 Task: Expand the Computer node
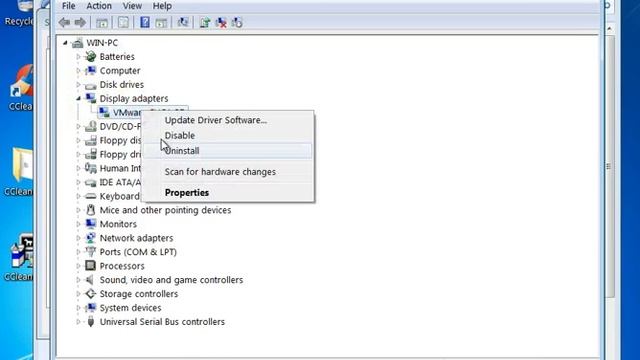78,71
